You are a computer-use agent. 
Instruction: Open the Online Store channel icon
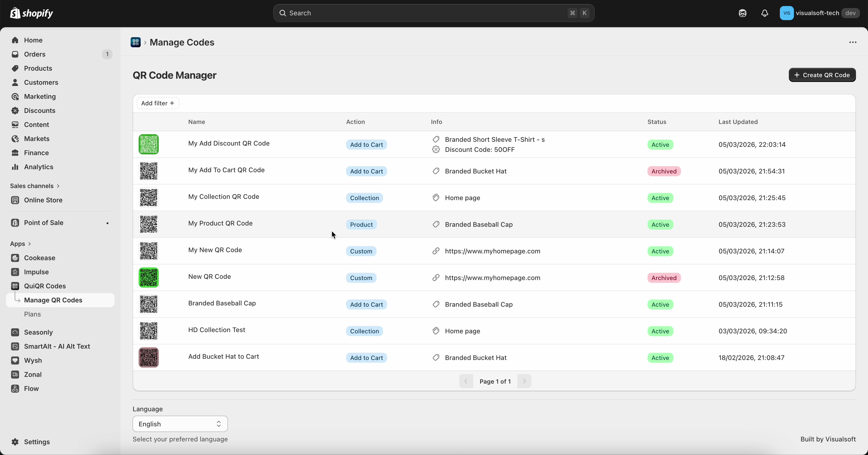pyautogui.click(x=16, y=200)
